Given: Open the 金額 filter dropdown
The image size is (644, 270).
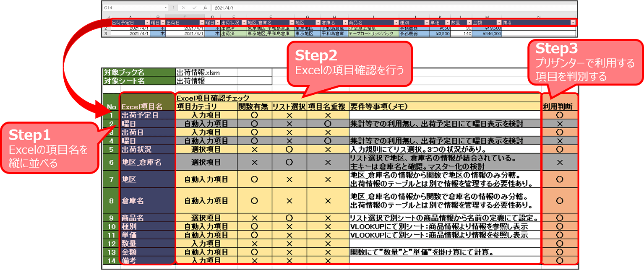Looking at the screenshot, I should tap(499, 22).
